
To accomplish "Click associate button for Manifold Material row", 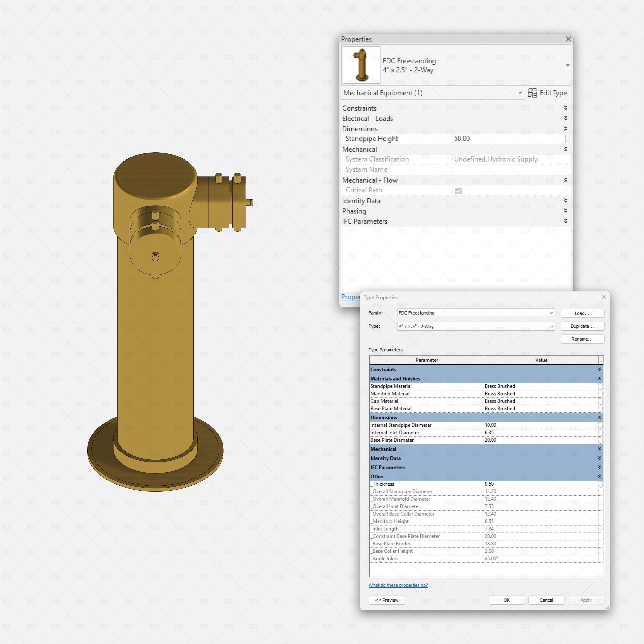I will 601,394.
